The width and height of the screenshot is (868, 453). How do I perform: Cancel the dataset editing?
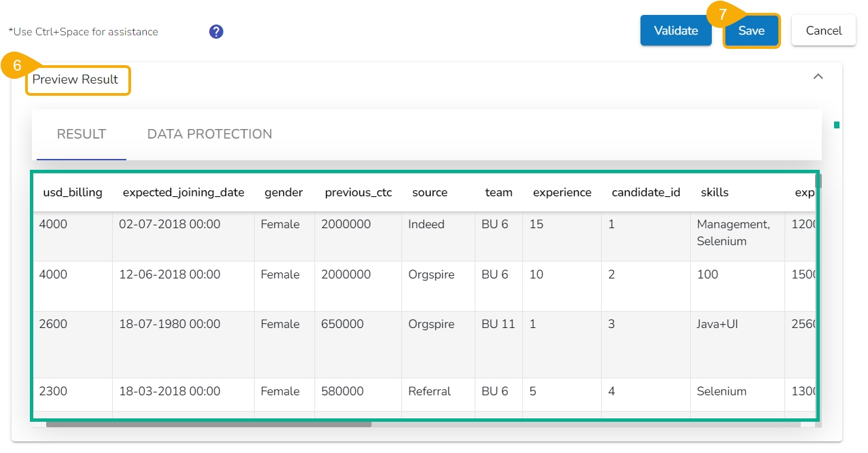pos(823,31)
